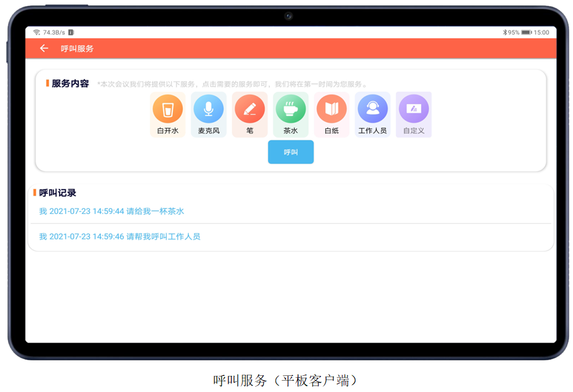573x392 pixels.
Task: Select the 白开水 water service icon
Action: pyautogui.click(x=167, y=114)
